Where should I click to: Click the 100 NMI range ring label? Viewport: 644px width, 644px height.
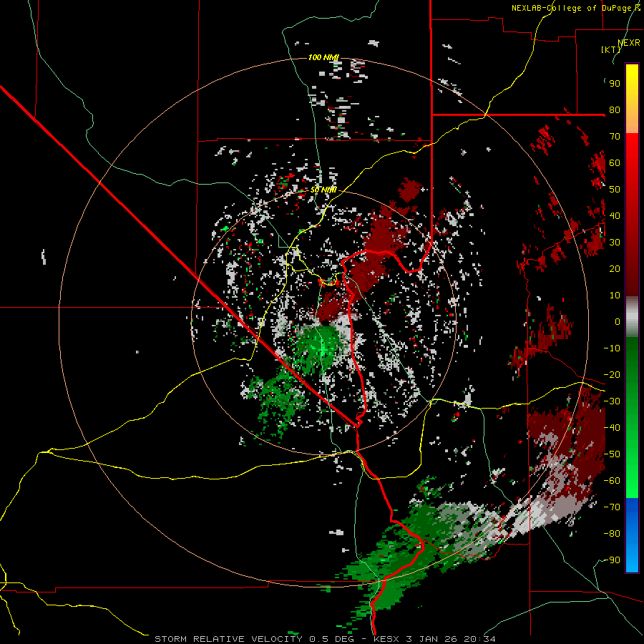[x=323, y=57]
